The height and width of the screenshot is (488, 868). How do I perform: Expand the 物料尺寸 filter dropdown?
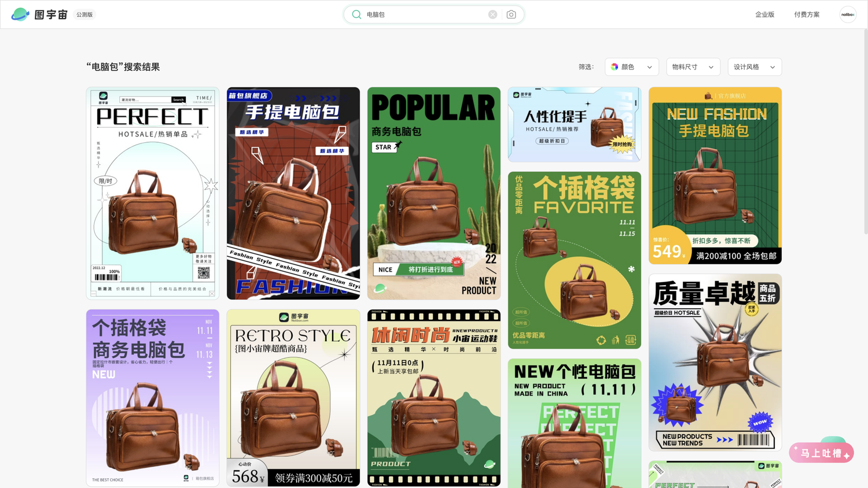(x=693, y=67)
